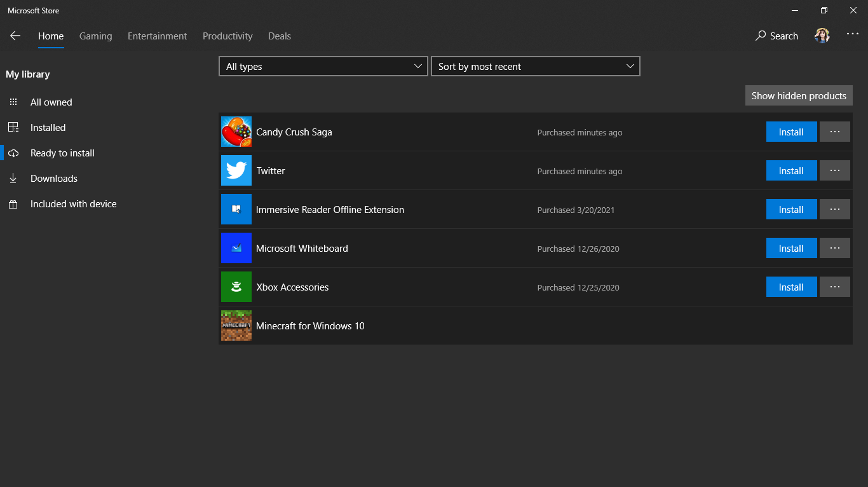
Task: Open the Productivity tab
Action: click(227, 36)
